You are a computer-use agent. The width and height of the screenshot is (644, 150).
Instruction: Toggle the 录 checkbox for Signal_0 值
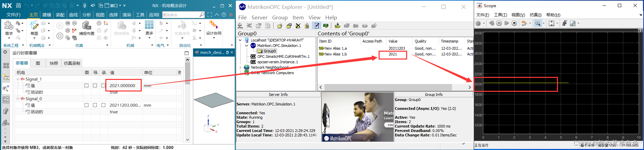tap(103, 105)
